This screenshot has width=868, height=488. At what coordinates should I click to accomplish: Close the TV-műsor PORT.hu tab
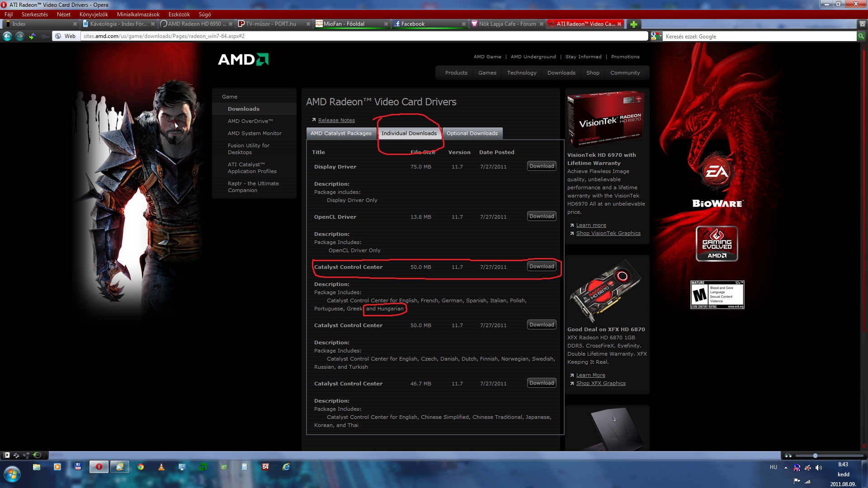[308, 24]
